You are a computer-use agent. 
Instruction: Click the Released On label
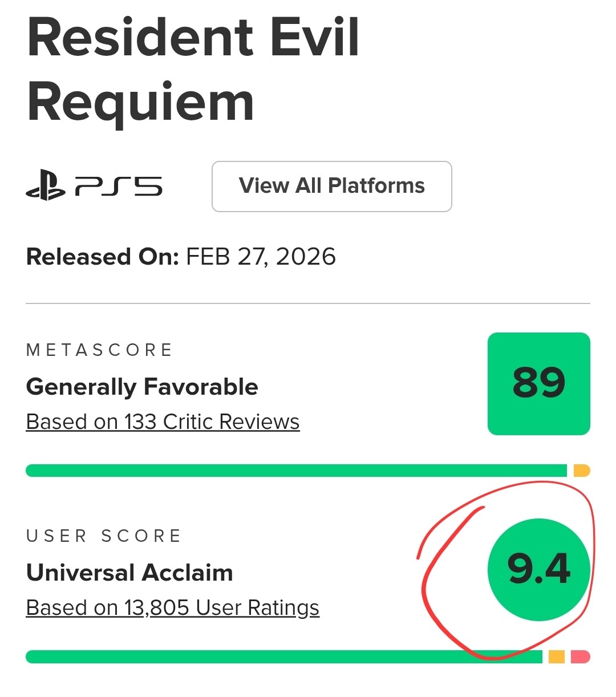(103, 257)
